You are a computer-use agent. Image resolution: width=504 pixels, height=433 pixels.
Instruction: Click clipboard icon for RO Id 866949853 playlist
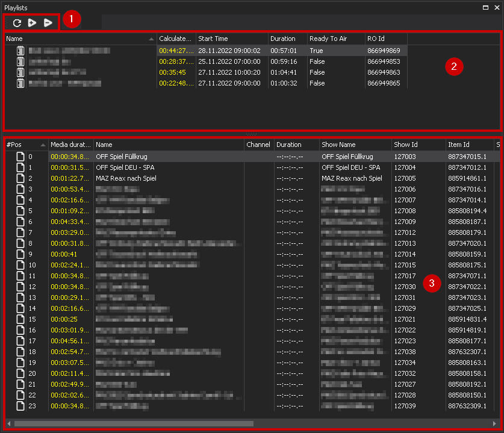pos(21,61)
